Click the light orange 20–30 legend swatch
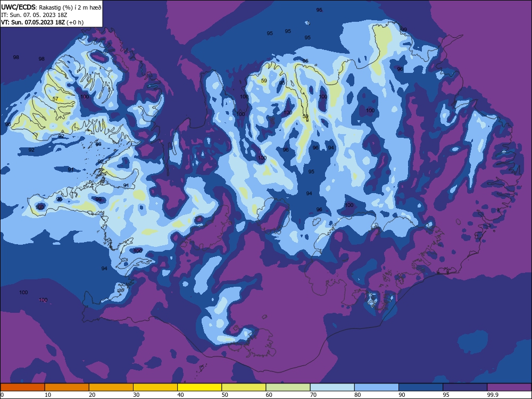Viewport: 532px width, 399px height. (x=111, y=387)
